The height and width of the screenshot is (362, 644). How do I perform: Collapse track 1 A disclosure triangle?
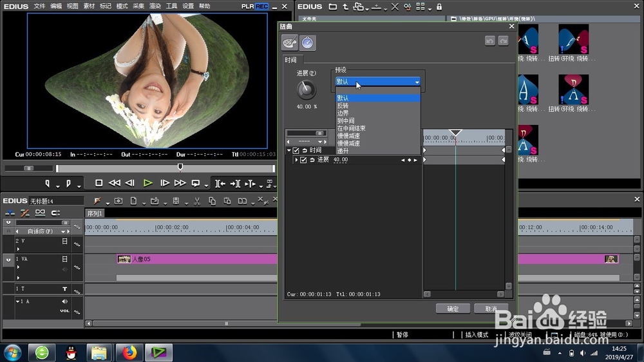pyautogui.click(x=17, y=301)
